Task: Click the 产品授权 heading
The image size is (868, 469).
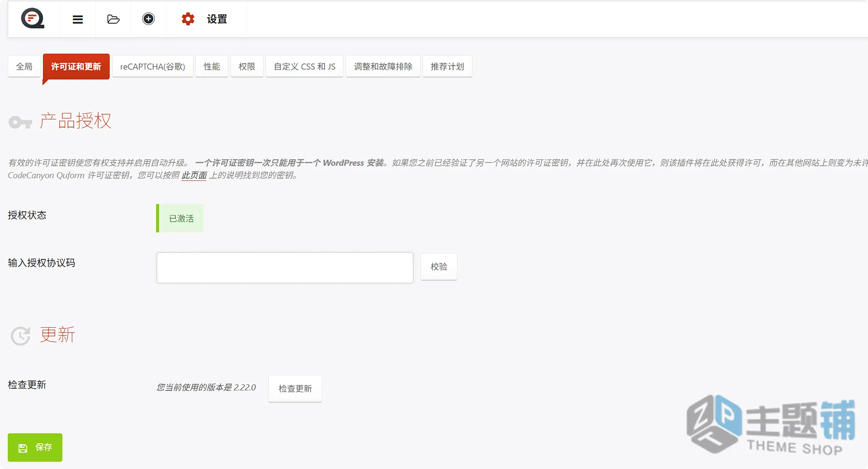Action: (x=76, y=121)
